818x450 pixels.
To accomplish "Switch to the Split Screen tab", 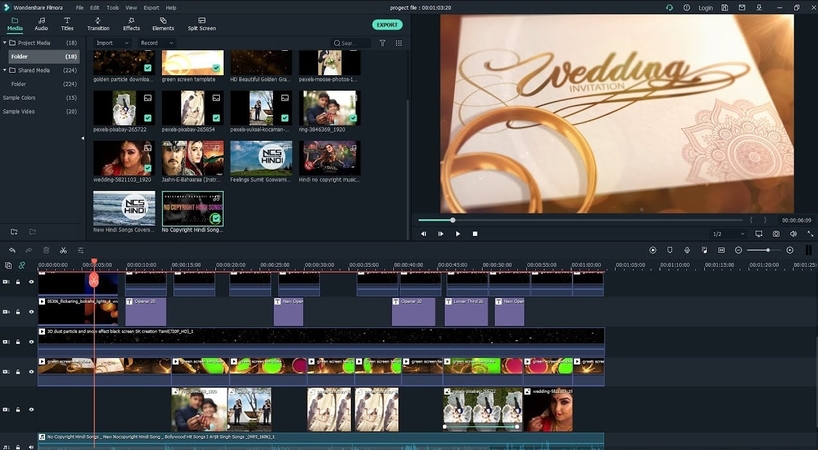I will tap(201, 24).
